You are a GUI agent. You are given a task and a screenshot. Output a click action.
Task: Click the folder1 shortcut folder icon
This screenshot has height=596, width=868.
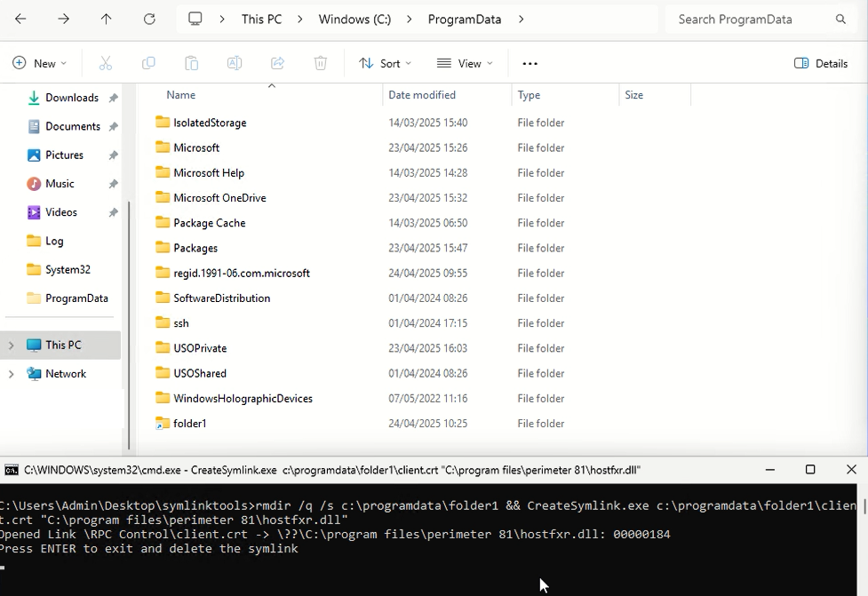(x=163, y=424)
